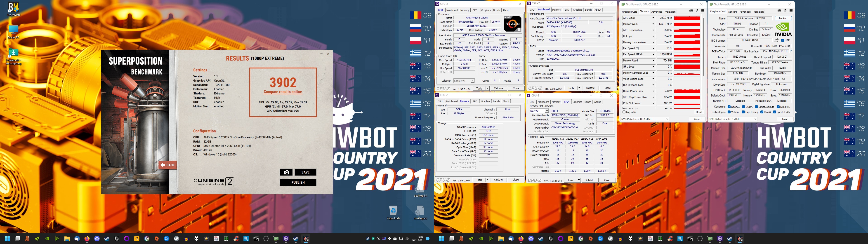The height and width of the screenshot is (244, 868).
Task: Click the GPU Load red sensor graph
Action: click(687, 67)
